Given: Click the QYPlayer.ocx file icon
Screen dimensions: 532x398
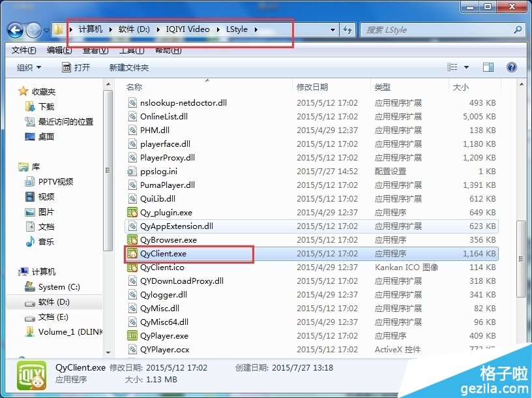Looking at the screenshot, I should (132, 350).
